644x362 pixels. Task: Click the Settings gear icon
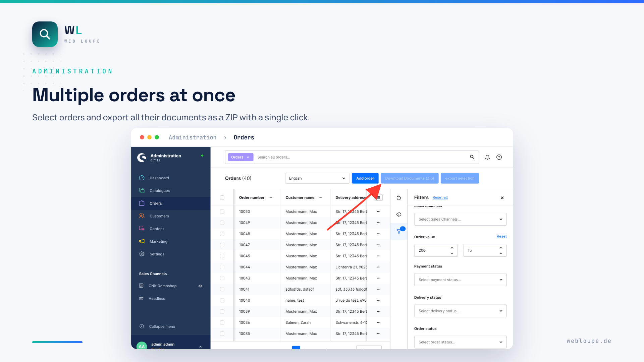tap(142, 254)
